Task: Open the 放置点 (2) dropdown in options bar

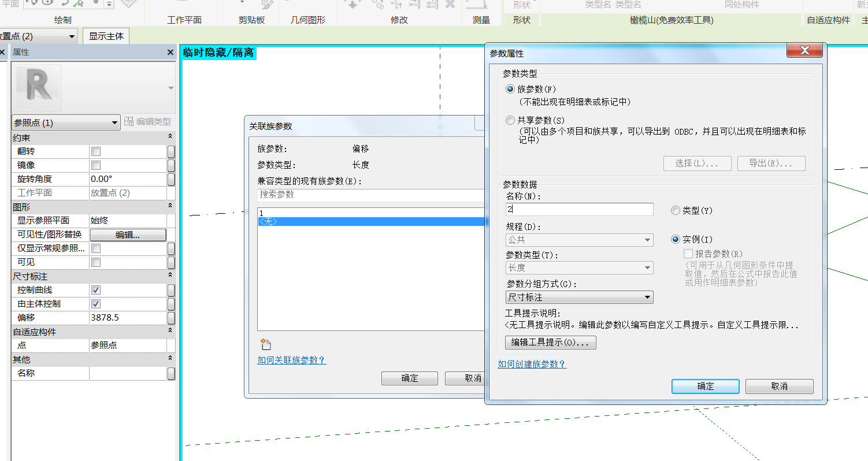Action: point(38,36)
